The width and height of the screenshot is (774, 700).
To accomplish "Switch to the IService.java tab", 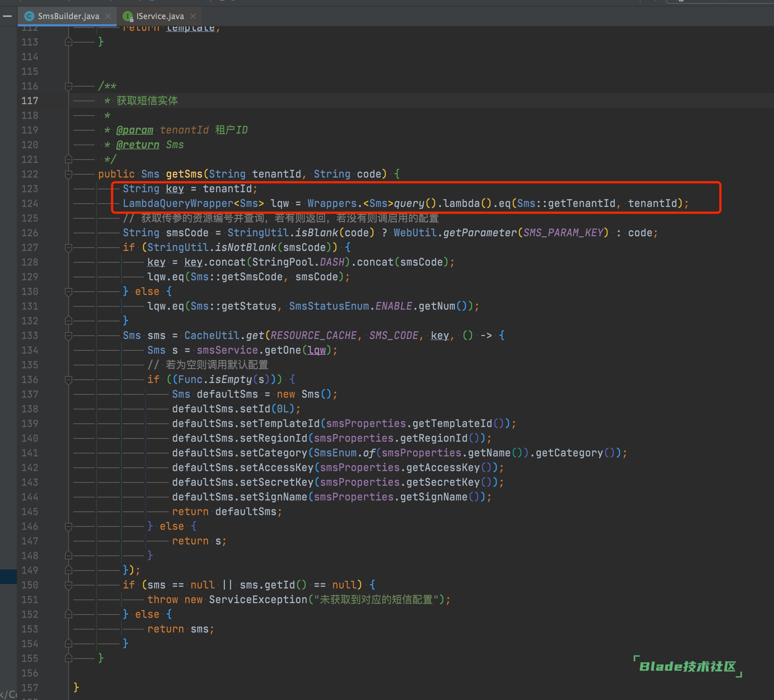I will coord(160,16).
